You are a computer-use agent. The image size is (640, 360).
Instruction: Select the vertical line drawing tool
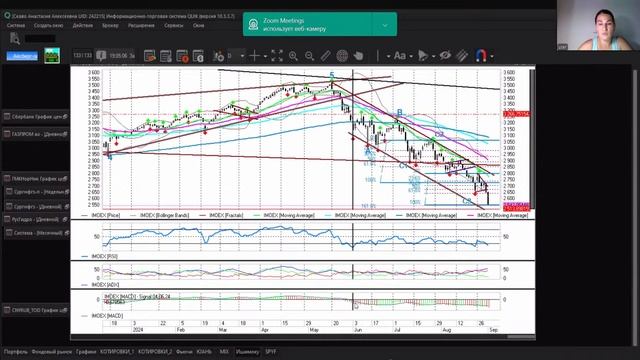click(x=378, y=56)
